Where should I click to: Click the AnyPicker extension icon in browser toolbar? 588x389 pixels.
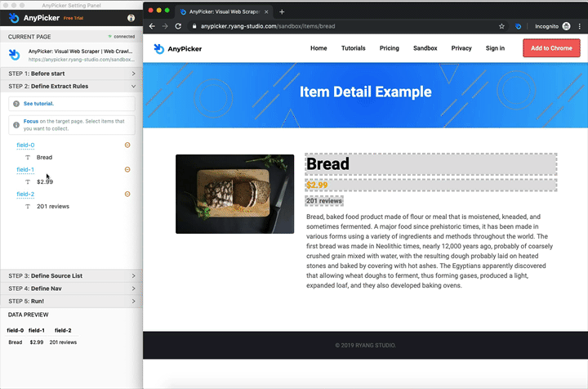coord(518,26)
